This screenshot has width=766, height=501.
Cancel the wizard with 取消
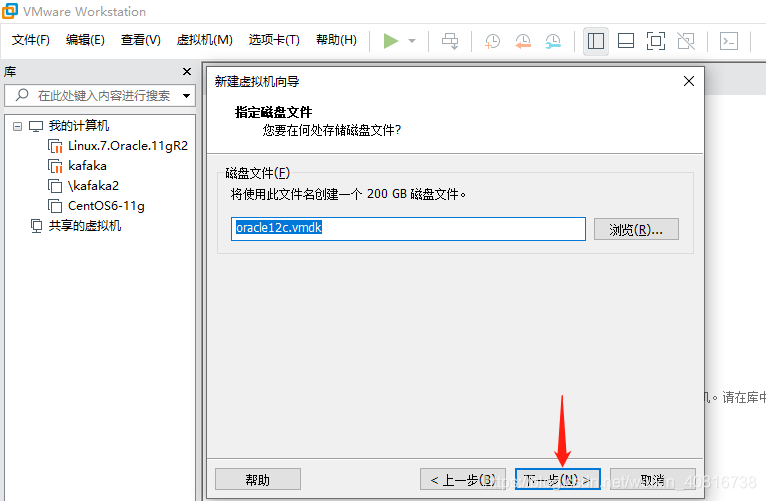[x=653, y=480]
